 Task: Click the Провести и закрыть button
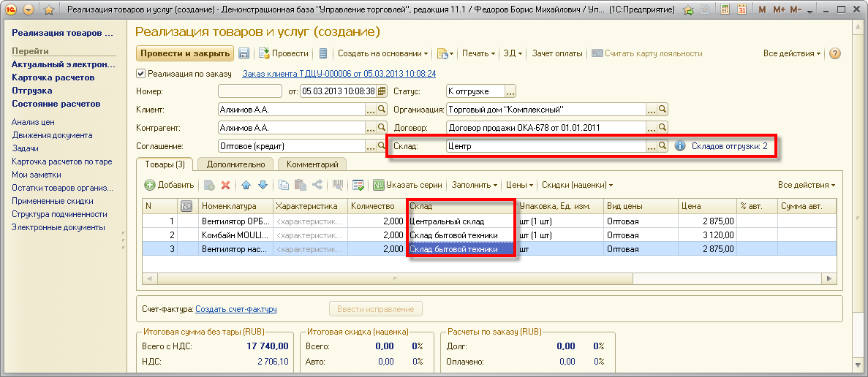point(184,53)
